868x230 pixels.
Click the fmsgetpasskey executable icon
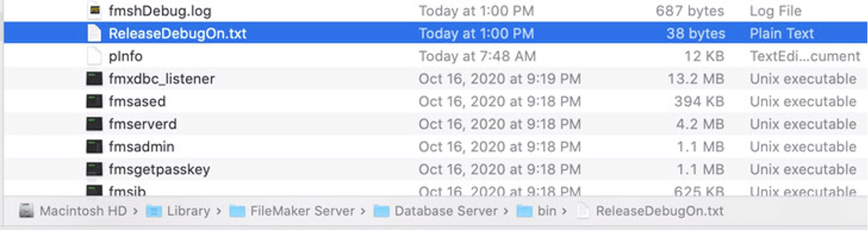[x=94, y=169]
